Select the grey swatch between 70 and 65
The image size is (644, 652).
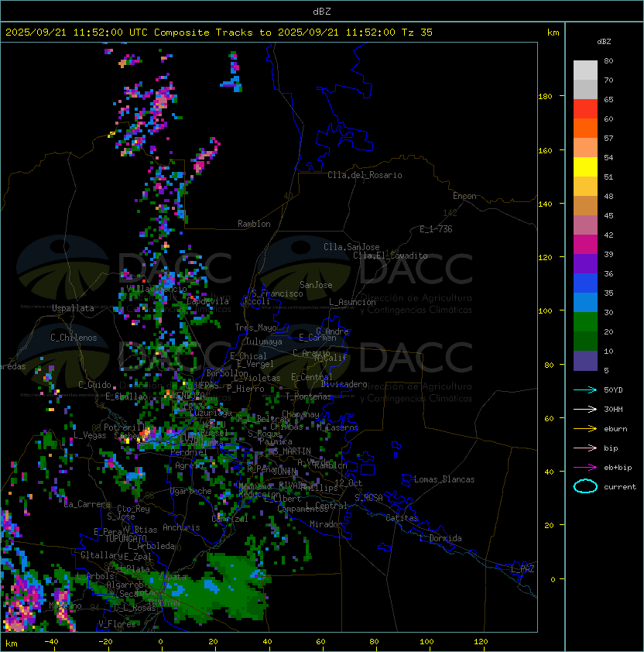tap(585, 89)
